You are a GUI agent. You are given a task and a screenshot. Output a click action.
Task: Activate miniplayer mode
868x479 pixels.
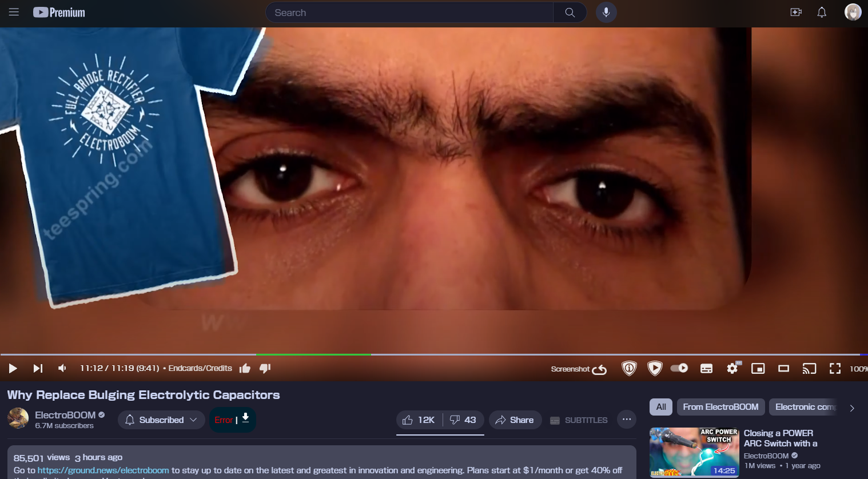(x=758, y=369)
